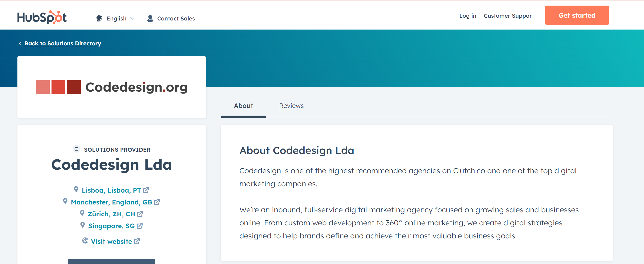Open the Lisboa, Lisboa, PT location link

[x=111, y=190]
